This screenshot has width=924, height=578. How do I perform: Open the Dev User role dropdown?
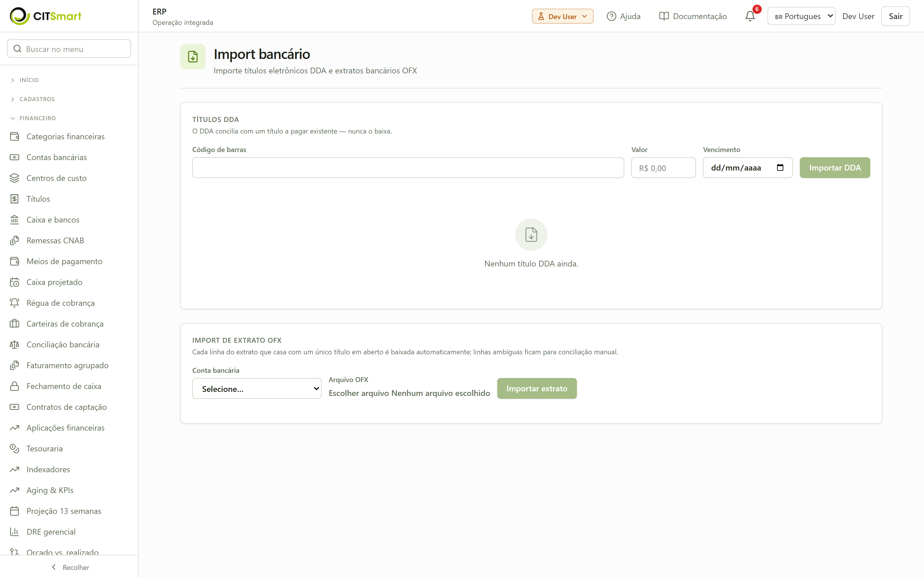562,16
